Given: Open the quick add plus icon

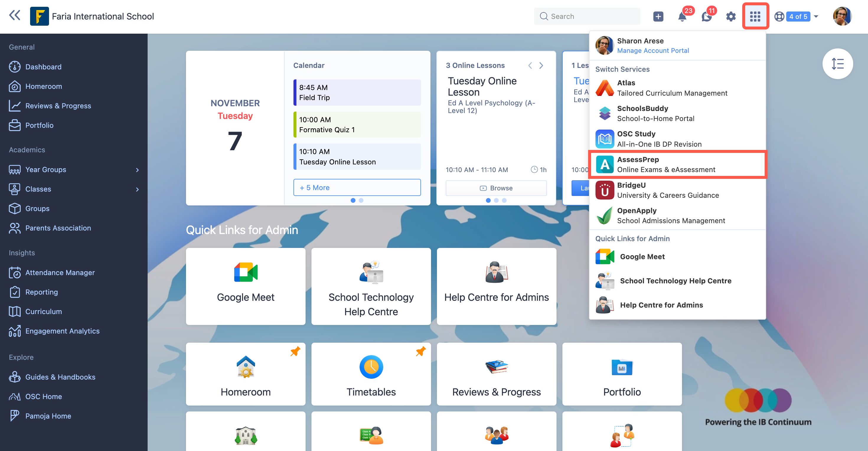Looking at the screenshot, I should (x=658, y=16).
